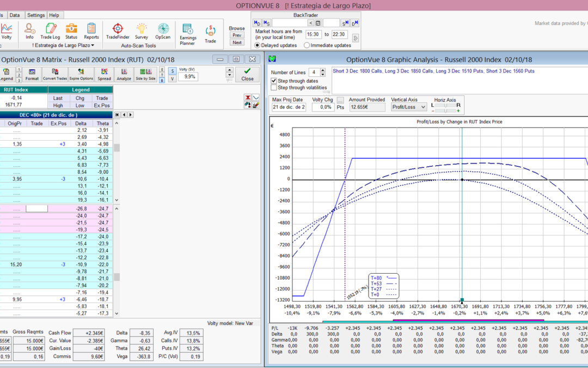Screen dimensions: 588x368
Task: Open the Estrategia de Largo Plazo account dropdown
Action: point(63,45)
